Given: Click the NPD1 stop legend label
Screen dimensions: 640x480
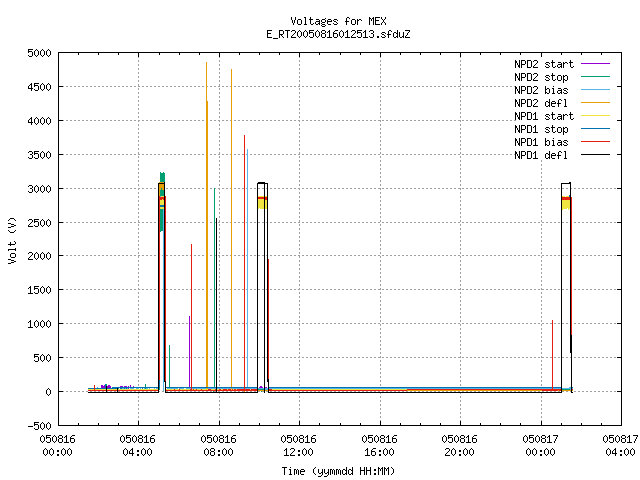Looking at the screenshot, I should tap(541, 129).
